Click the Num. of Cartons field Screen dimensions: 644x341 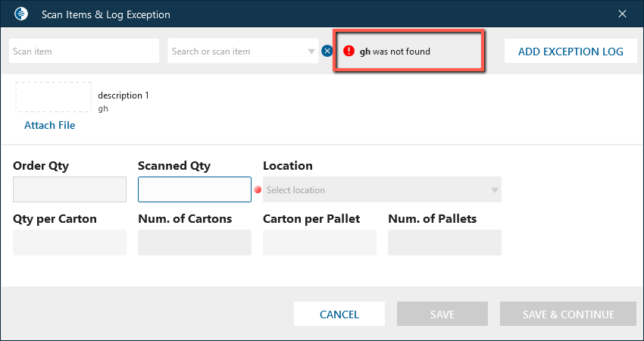coord(195,242)
